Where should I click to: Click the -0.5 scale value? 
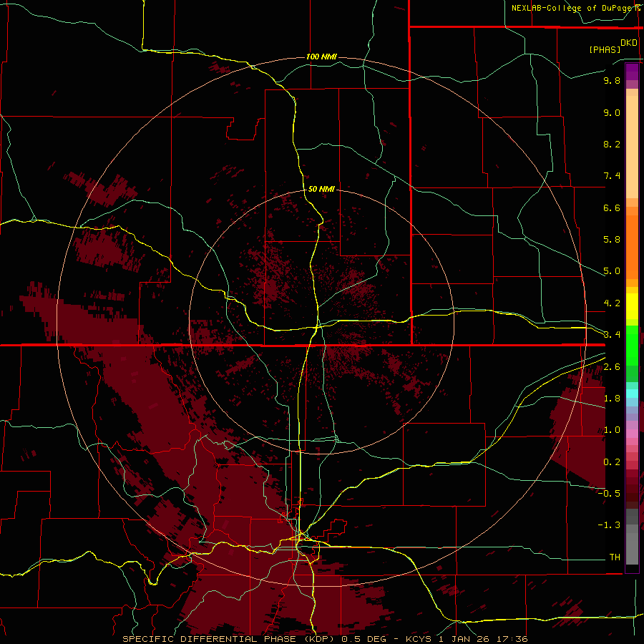click(609, 493)
